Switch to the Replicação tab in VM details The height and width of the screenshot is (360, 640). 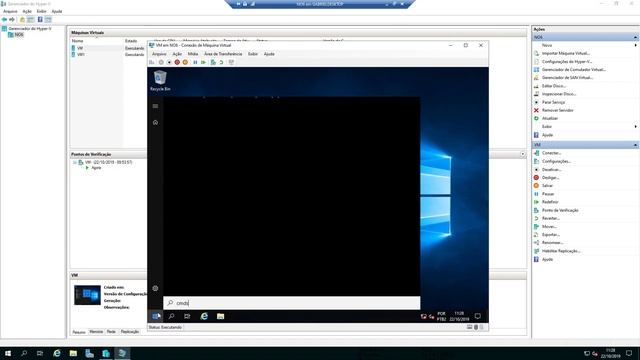[130, 332]
